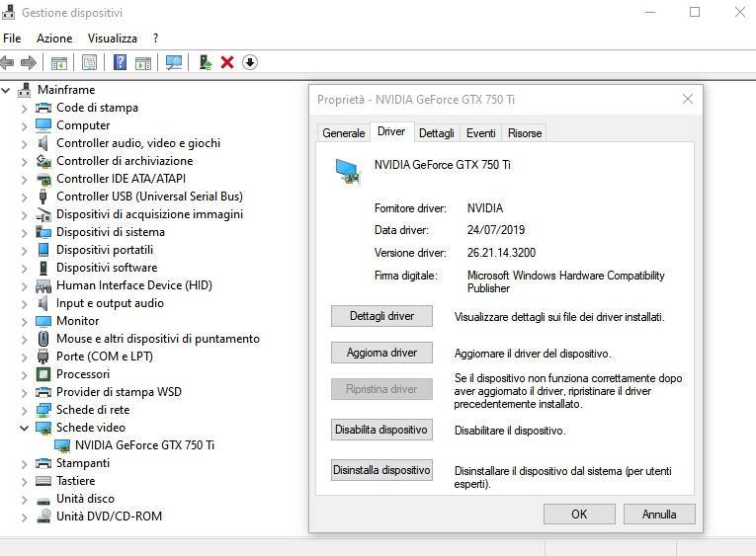Click the Processori chip icon
This screenshot has width=756, height=556.
click(43, 374)
